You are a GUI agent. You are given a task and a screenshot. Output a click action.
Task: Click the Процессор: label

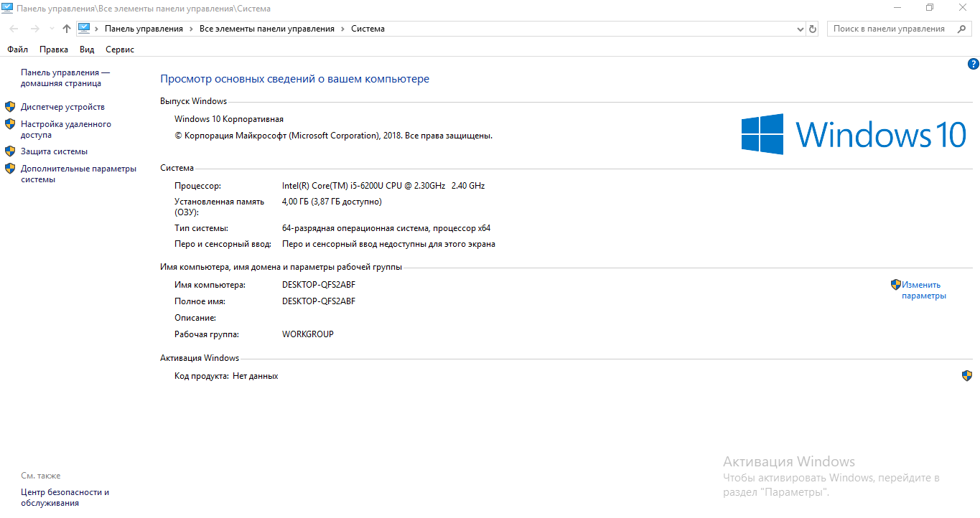198,186
